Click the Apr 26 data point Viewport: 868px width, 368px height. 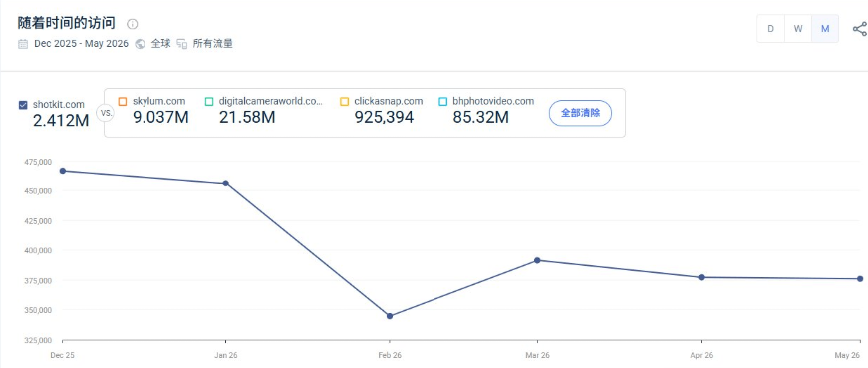point(702,277)
